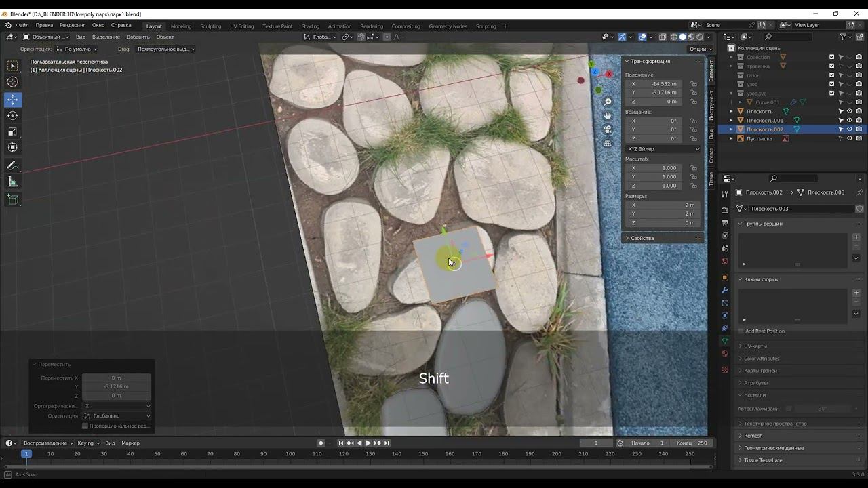The image size is (868, 488).
Task: Click the Add Cube tool icon
Action: coord(13,199)
